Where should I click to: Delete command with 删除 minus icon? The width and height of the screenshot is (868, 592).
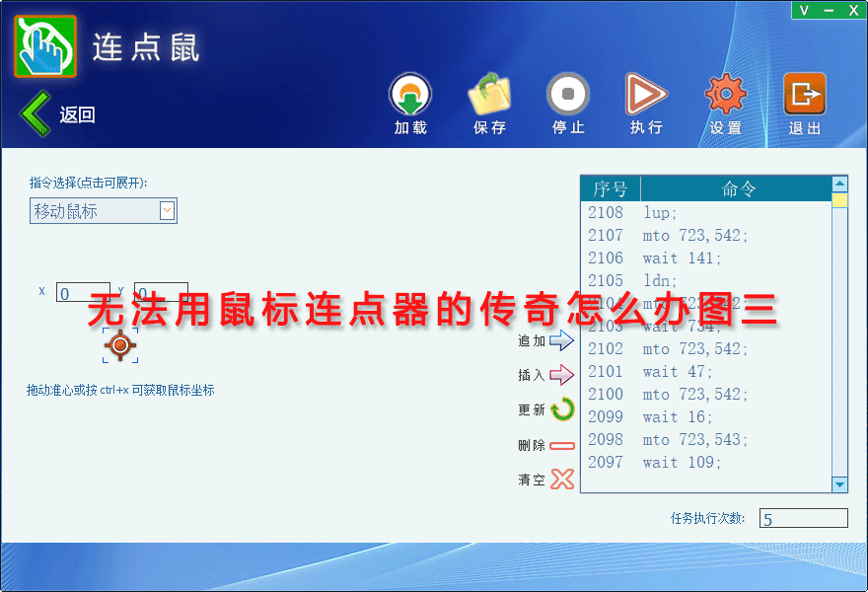(x=562, y=445)
